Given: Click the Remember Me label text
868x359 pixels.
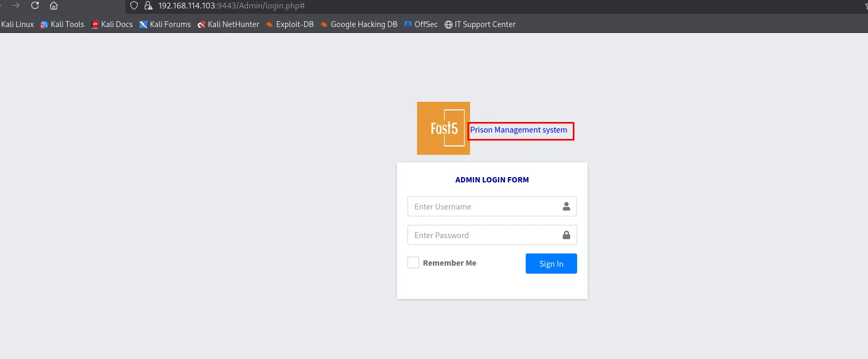Looking at the screenshot, I should pos(449,263).
